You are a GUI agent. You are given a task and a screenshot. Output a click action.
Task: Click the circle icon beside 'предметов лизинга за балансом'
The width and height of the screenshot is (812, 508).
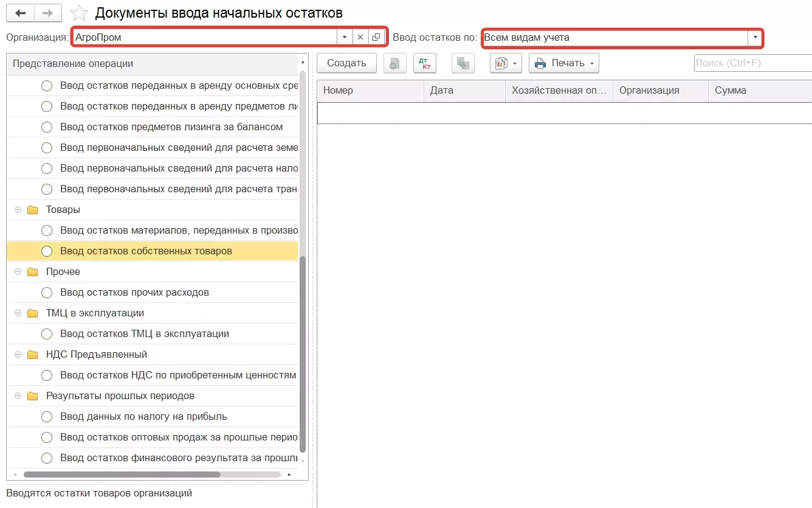[x=47, y=127]
